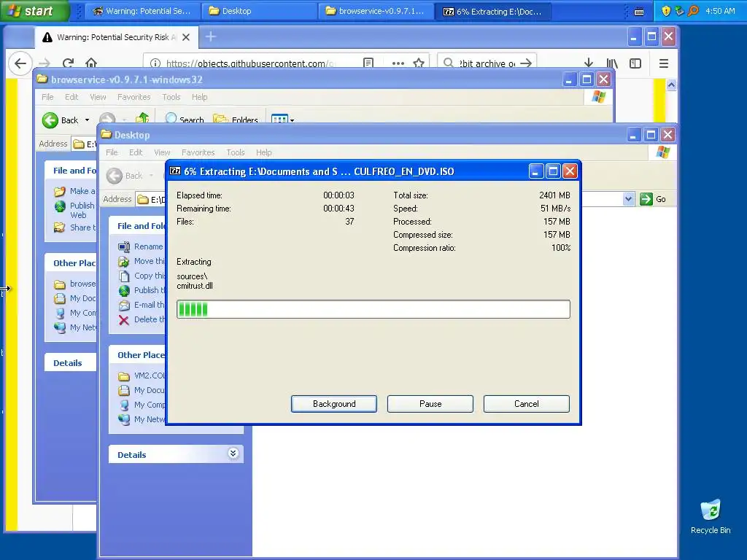The width and height of the screenshot is (747, 560).
Task: Open the Recycle Bin icon
Action: point(711,517)
